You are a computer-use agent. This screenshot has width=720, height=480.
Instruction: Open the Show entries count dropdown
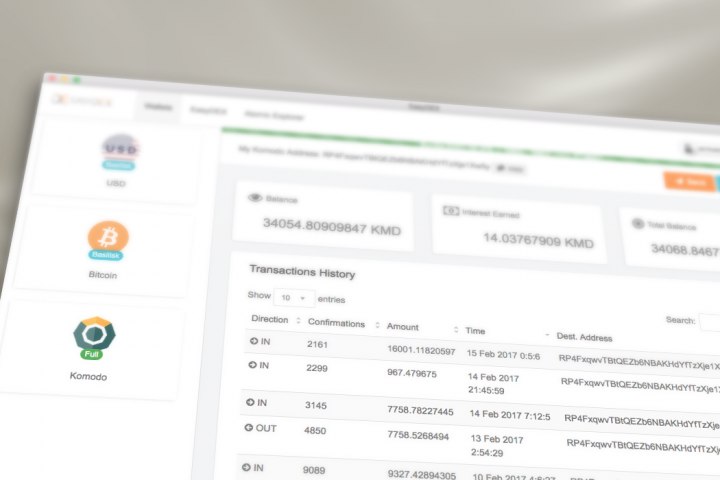[294, 298]
